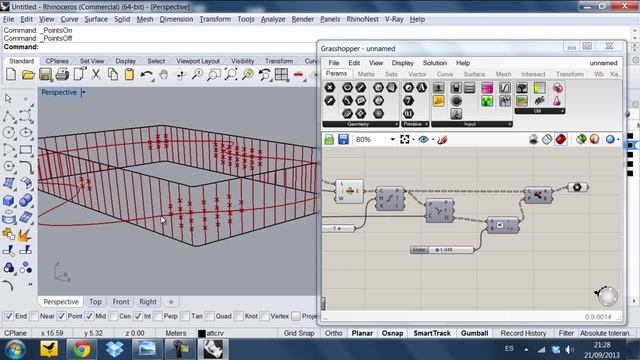Image resolution: width=640 pixels, height=360 pixels.
Task: Open the Perspective viewport title dropdown arrow
Action: tap(83, 92)
